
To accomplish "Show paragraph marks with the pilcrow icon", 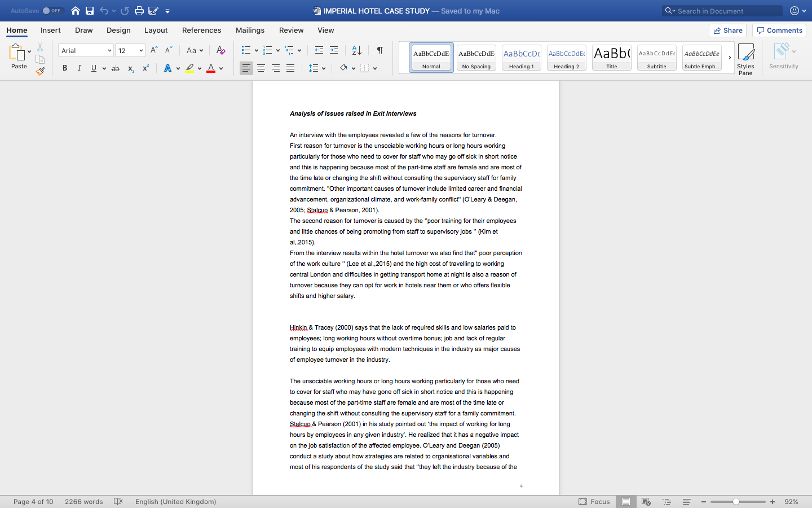I will tap(379, 50).
